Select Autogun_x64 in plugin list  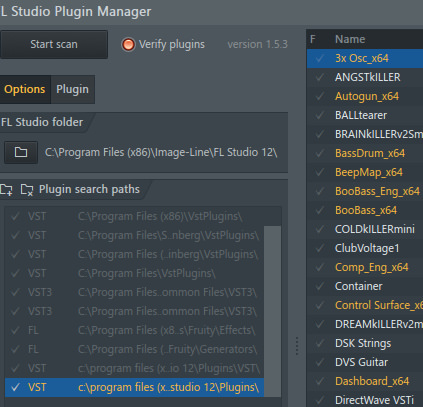pyautogui.click(x=367, y=96)
